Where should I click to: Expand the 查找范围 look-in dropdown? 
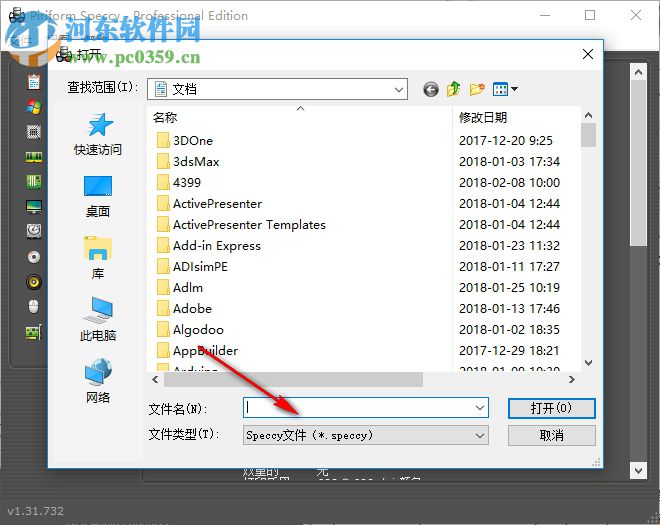click(399, 89)
